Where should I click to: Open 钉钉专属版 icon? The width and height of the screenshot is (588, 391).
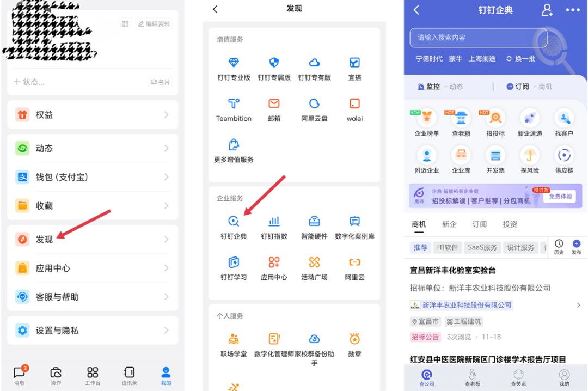tap(274, 69)
